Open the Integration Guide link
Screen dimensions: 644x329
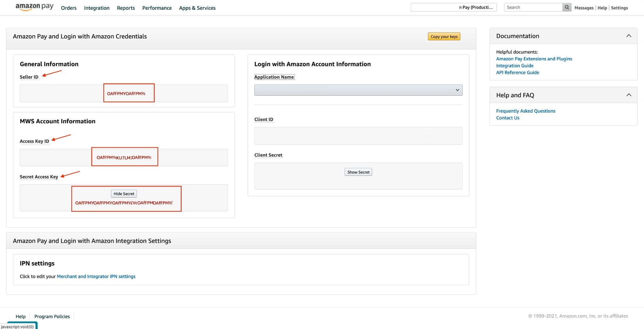(x=515, y=66)
